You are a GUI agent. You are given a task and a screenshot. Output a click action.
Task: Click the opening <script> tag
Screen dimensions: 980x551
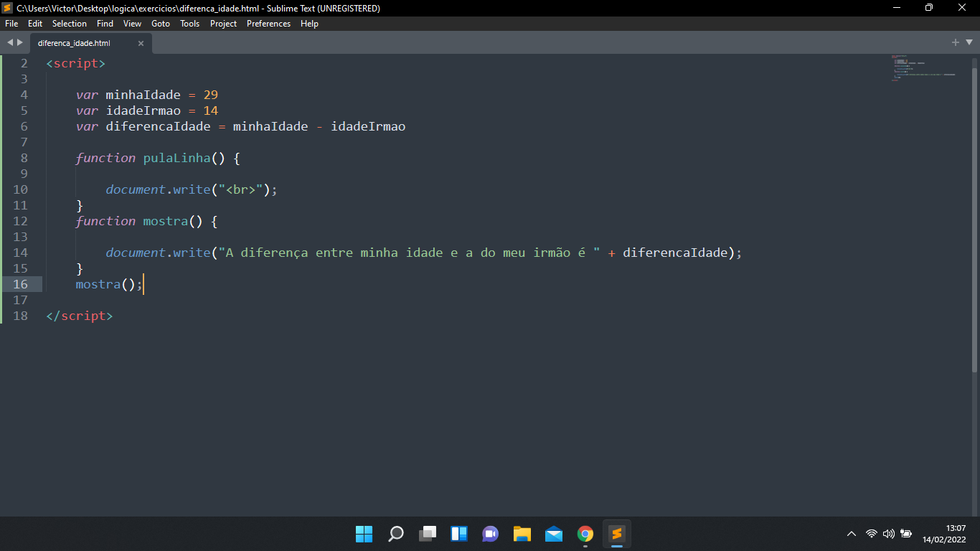(x=76, y=63)
